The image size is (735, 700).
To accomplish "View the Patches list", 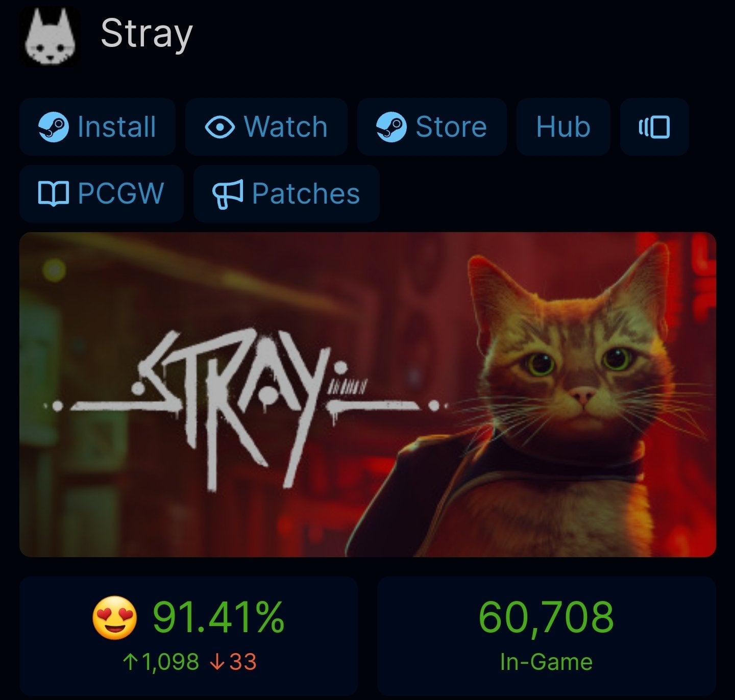I will [286, 194].
